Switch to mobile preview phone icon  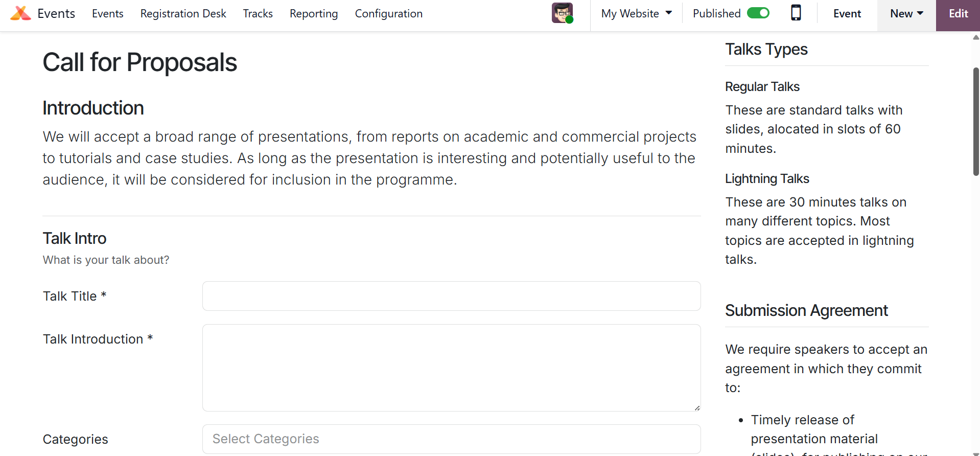796,13
